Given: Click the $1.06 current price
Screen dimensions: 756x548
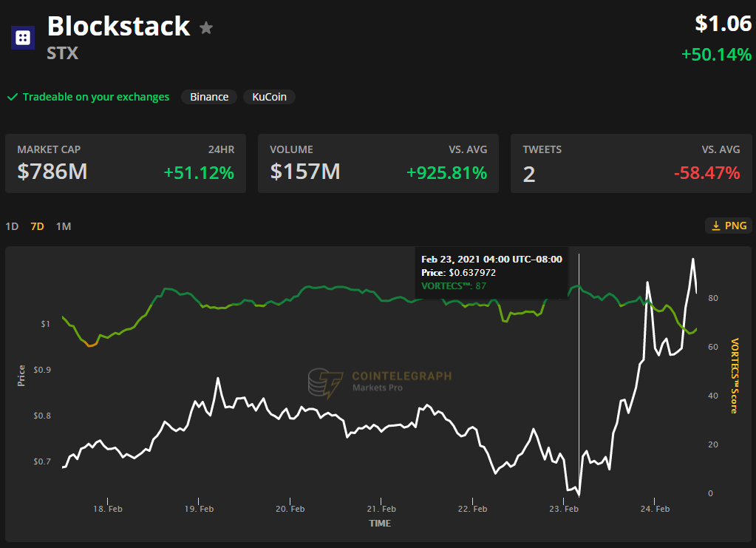Looking at the screenshot, I should (x=723, y=24).
